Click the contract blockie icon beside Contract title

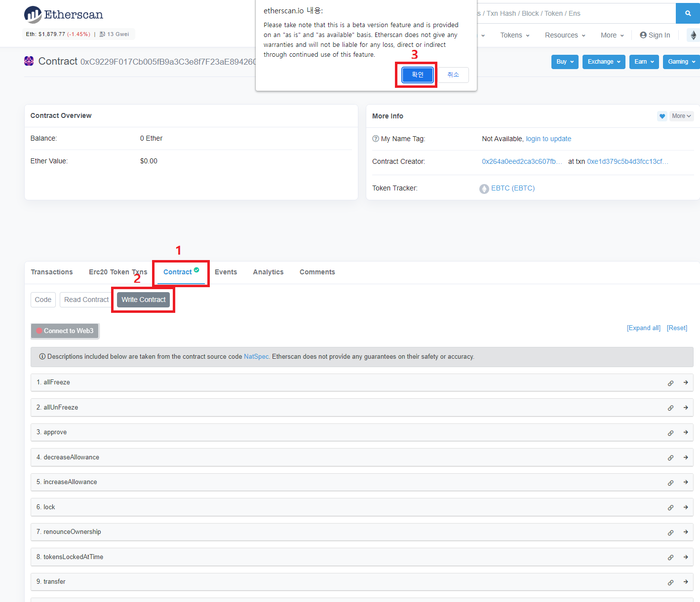tap(29, 61)
